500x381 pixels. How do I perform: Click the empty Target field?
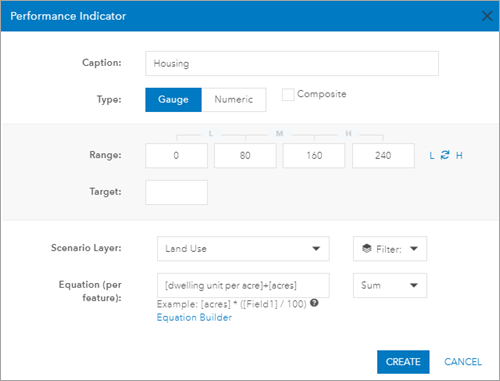tap(176, 192)
